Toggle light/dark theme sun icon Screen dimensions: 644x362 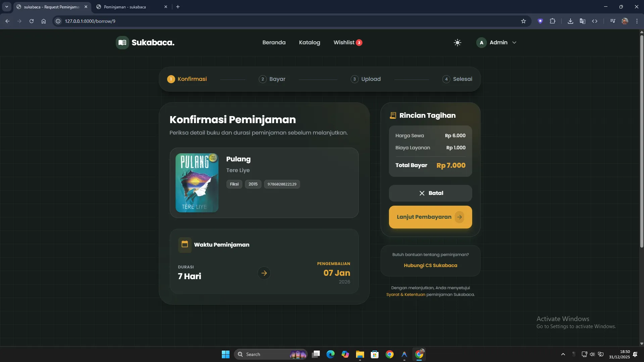[457, 43]
